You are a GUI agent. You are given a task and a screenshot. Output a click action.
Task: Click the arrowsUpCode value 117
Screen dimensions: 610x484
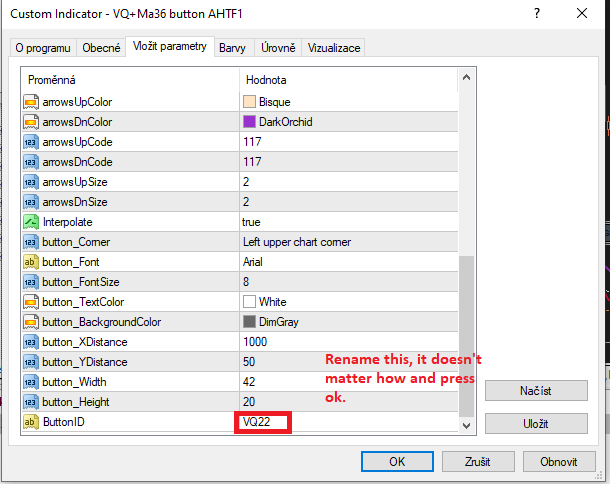click(x=252, y=142)
